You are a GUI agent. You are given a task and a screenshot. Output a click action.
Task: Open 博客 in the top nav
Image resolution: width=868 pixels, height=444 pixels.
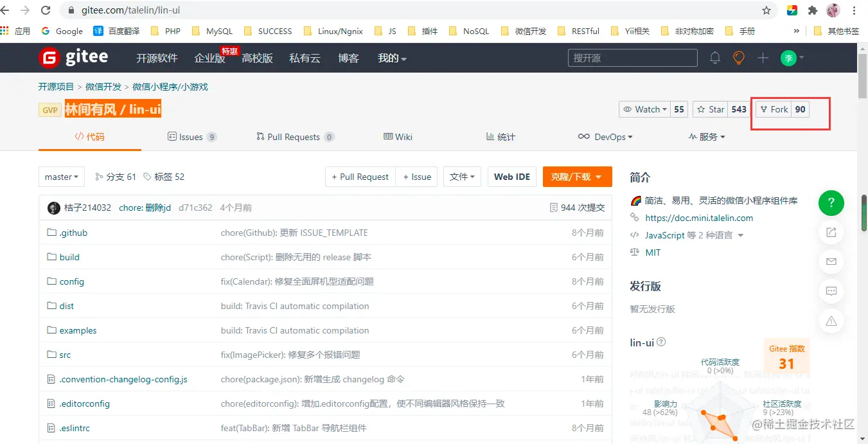click(x=348, y=58)
